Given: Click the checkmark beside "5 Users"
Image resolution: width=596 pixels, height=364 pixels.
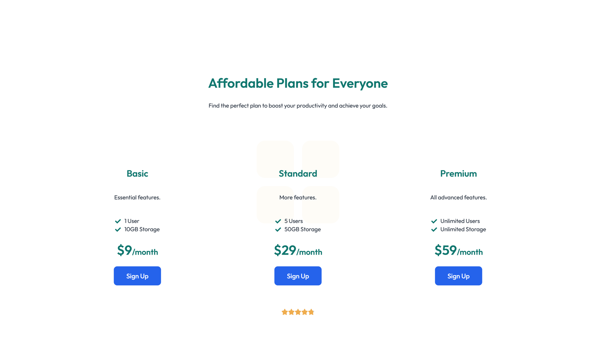Looking at the screenshot, I should 278,221.
